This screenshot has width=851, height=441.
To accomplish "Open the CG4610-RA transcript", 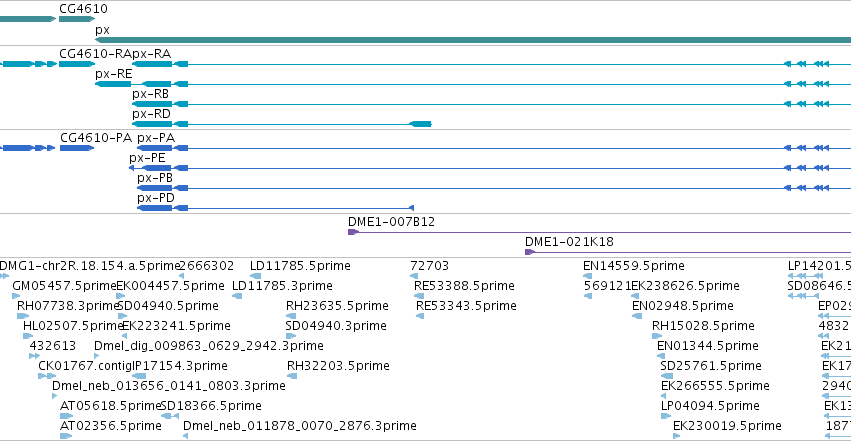I will pos(77,64).
